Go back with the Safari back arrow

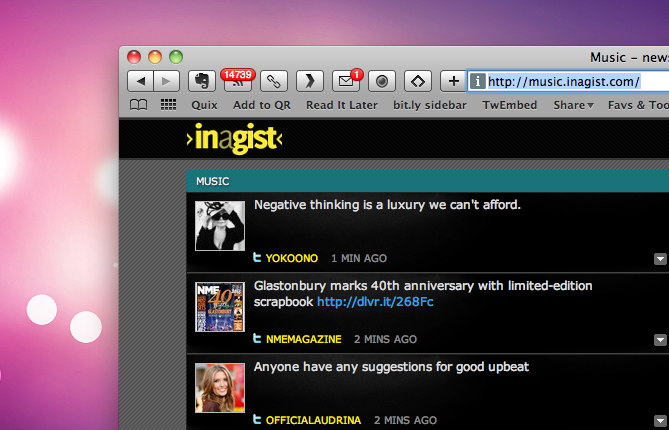pyautogui.click(x=141, y=81)
